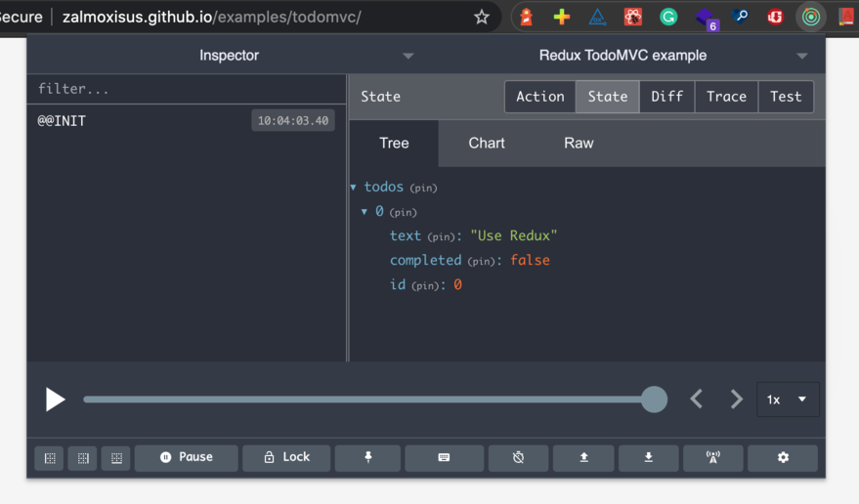Click the export (download arrow) icon

pos(648,457)
